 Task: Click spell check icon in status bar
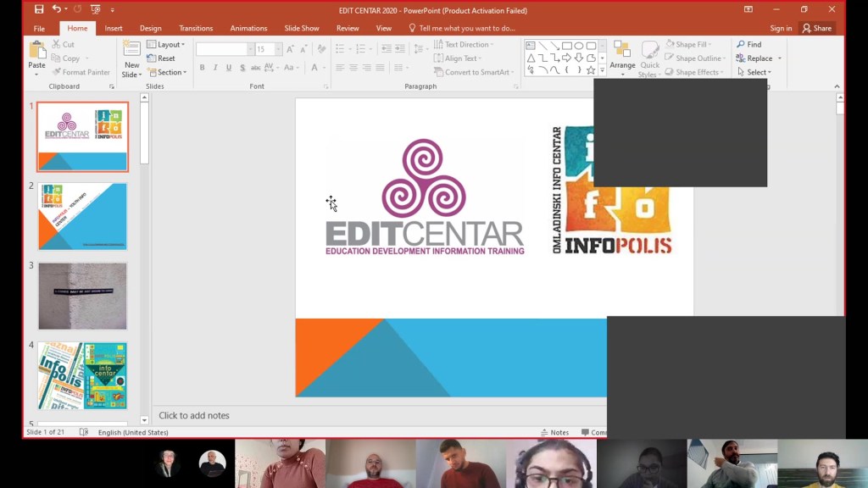point(84,432)
